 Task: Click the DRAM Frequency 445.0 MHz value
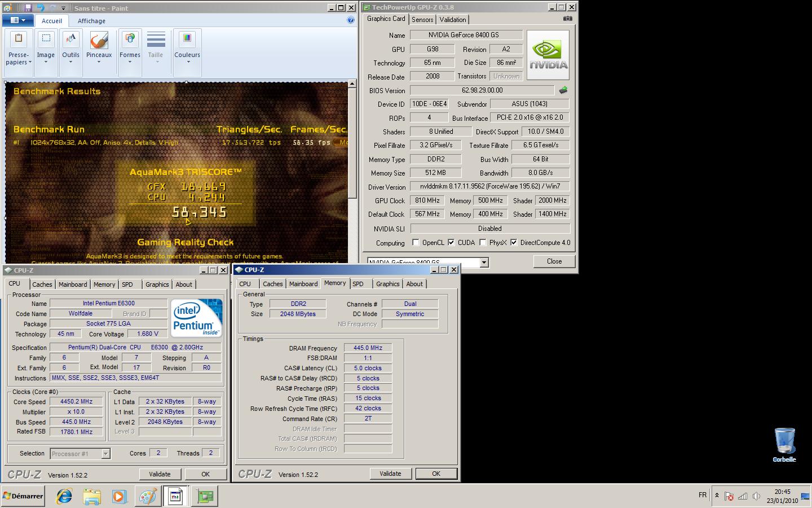point(368,348)
